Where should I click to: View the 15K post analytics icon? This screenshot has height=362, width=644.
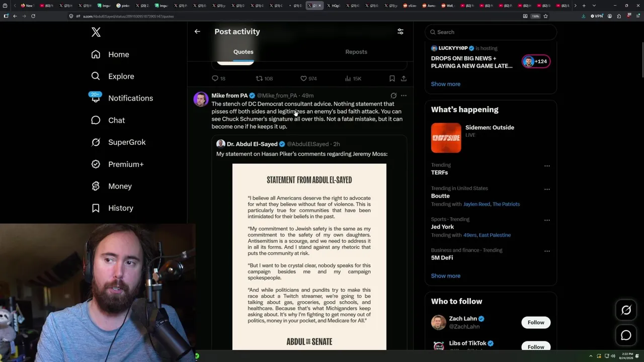[x=348, y=78]
